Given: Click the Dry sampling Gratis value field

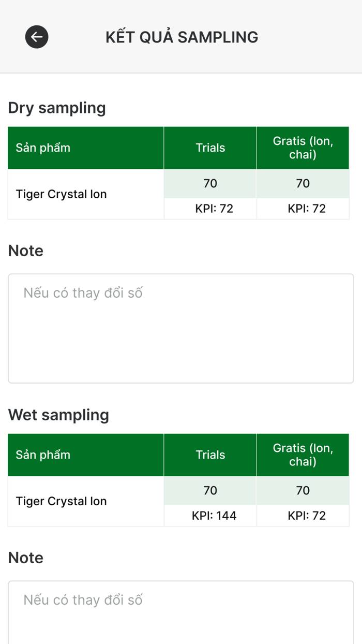Looking at the screenshot, I should [x=303, y=184].
